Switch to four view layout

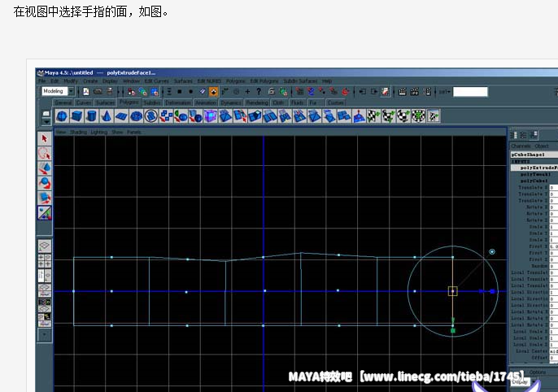coord(45,261)
